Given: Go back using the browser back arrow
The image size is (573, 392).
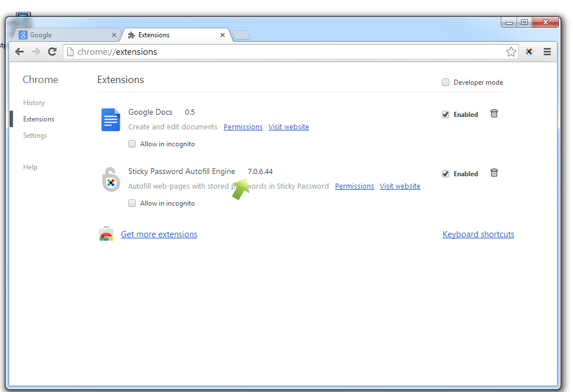Looking at the screenshot, I should tap(19, 52).
